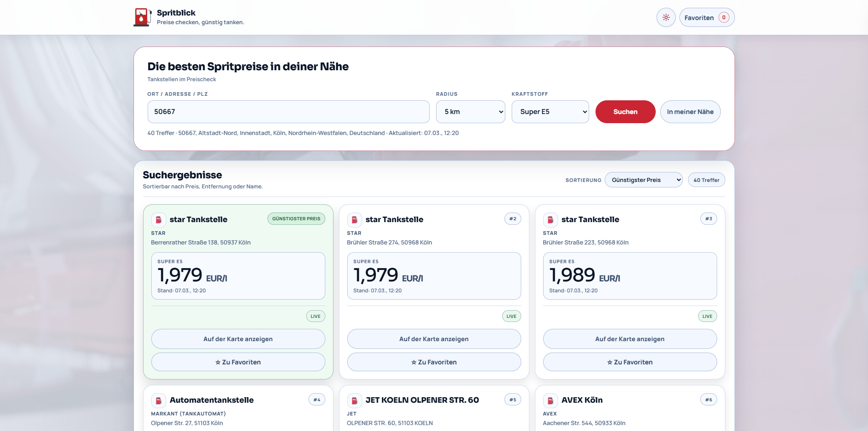Click the In meiner Nähe button
This screenshot has height=431, width=868.
(690, 112)
